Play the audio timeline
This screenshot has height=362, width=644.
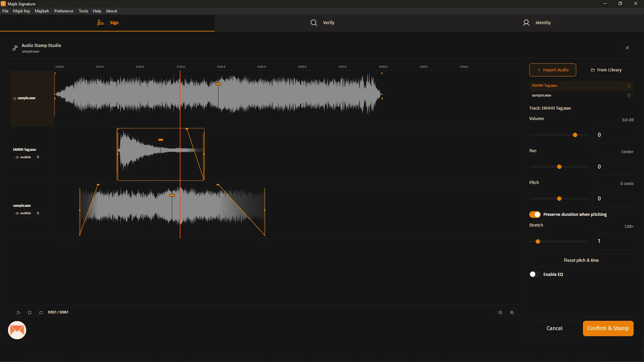18,312
